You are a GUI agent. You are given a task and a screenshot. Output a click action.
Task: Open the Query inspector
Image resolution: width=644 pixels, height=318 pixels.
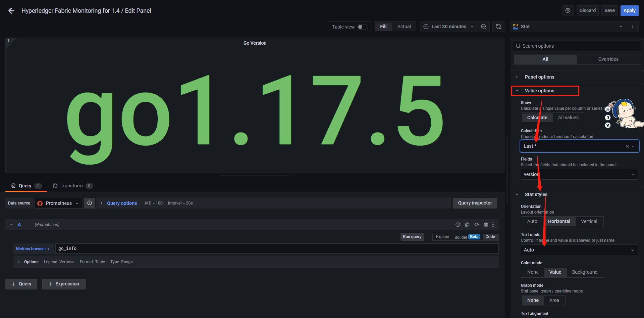tap(475, 203)
